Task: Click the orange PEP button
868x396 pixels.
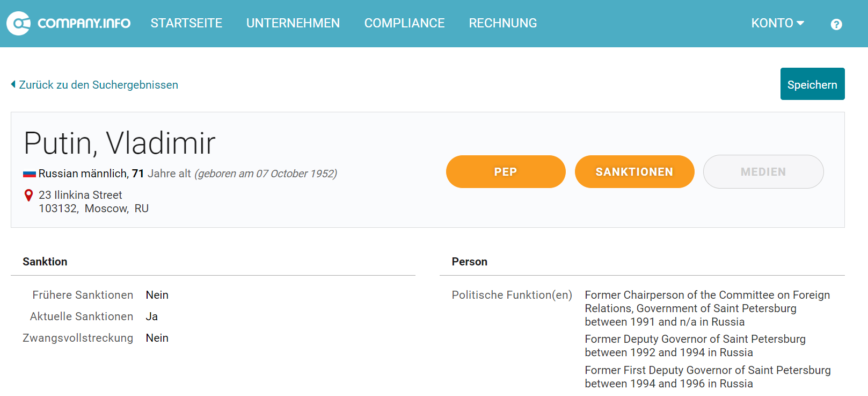Action: click(506, 172)
